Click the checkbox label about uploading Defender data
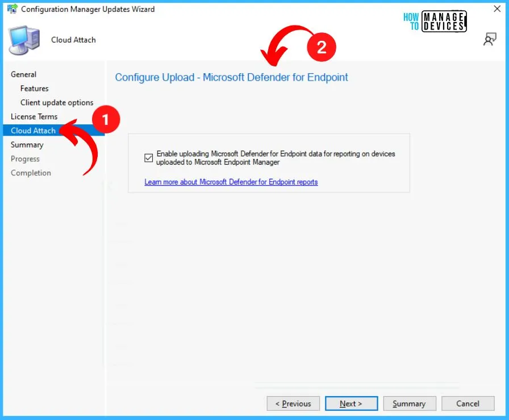Screen dimensions: 509x420 click(x=276, y=158)
